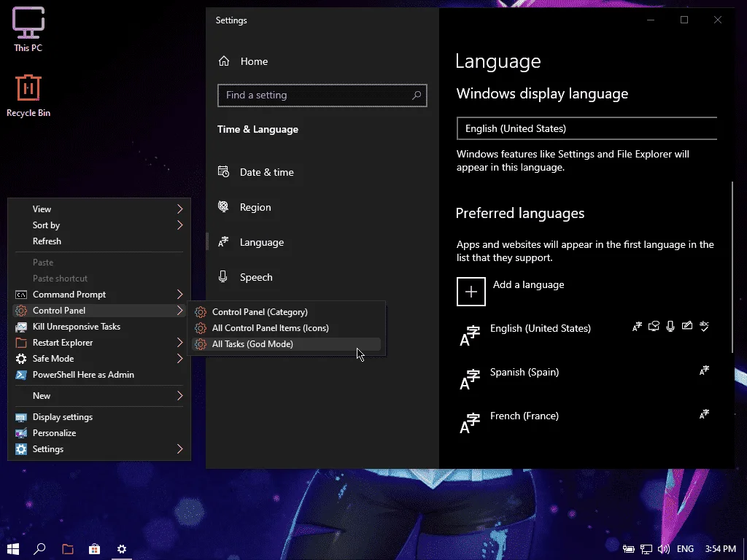Expand the Sort by submenu arrow
This screenshot has height=560, width=747.
(179, 225)
